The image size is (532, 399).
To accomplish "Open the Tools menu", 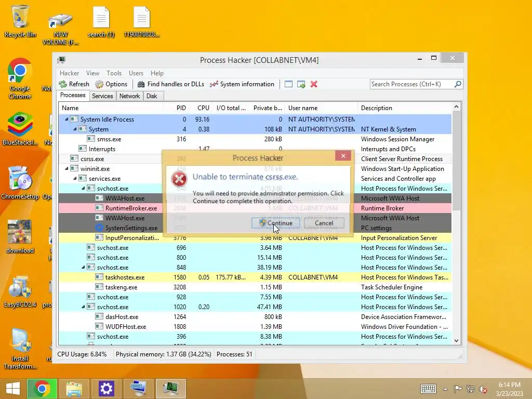I will 114,73.
